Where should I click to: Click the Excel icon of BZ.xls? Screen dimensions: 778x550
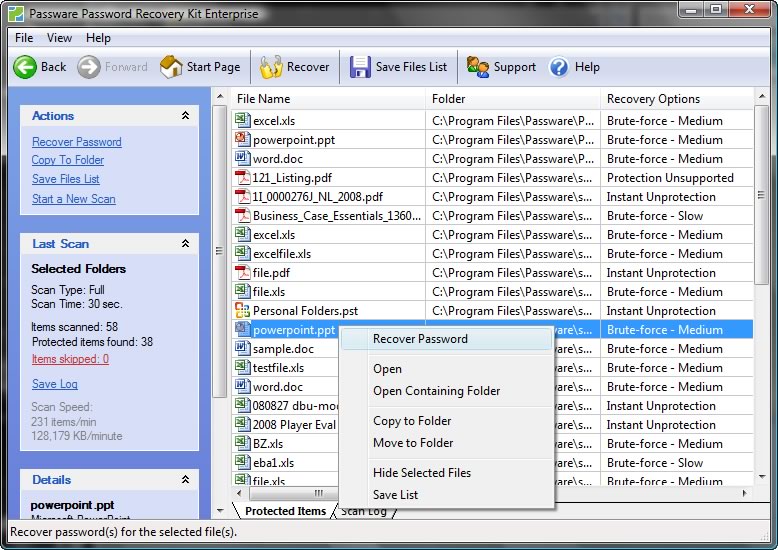point(243,443)
